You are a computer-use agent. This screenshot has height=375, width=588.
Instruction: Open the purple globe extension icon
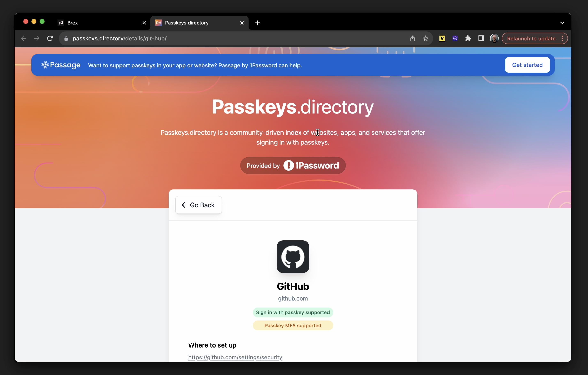tap(455, 39)
